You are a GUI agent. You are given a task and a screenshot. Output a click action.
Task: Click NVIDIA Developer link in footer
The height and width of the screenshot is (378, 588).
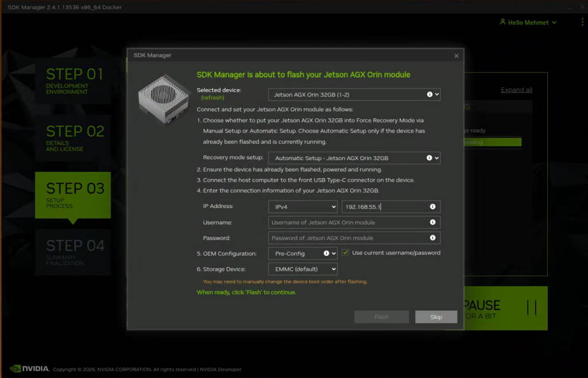220,369
